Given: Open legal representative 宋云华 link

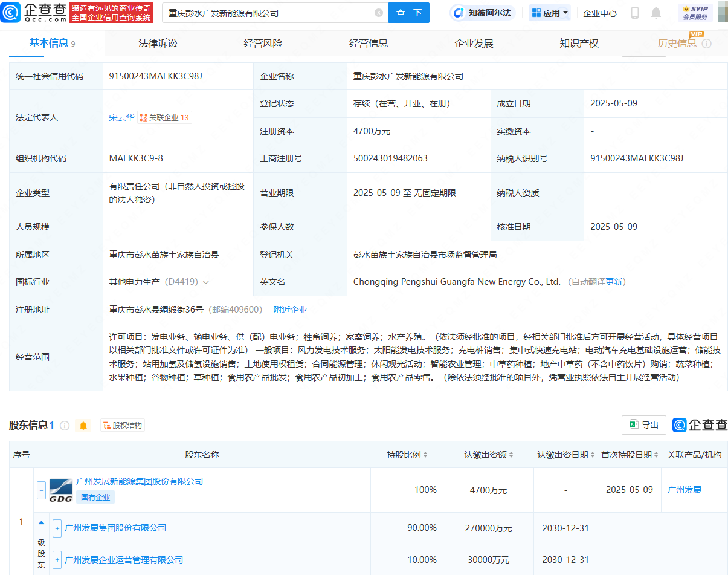Looking at the screenshot, I should coord(121,118).
